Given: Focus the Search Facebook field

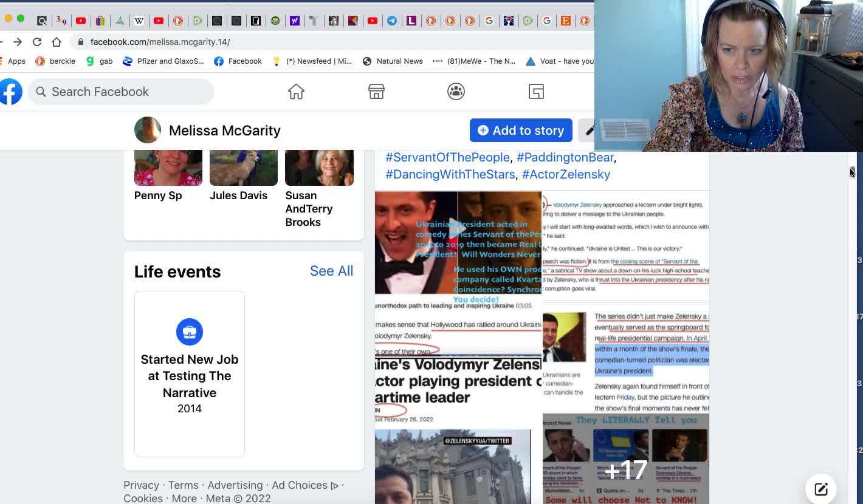Looking at the screenshot, I should click(121, 92).
